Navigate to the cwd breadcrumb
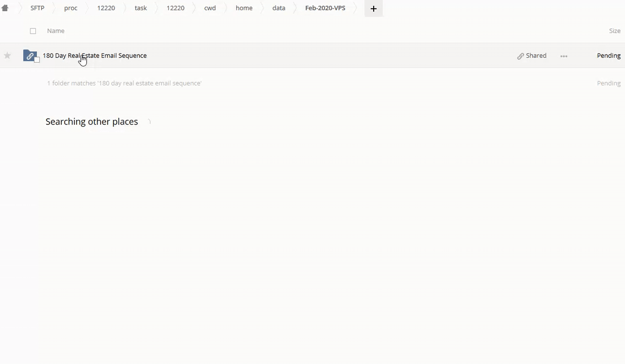 [210, 8]
